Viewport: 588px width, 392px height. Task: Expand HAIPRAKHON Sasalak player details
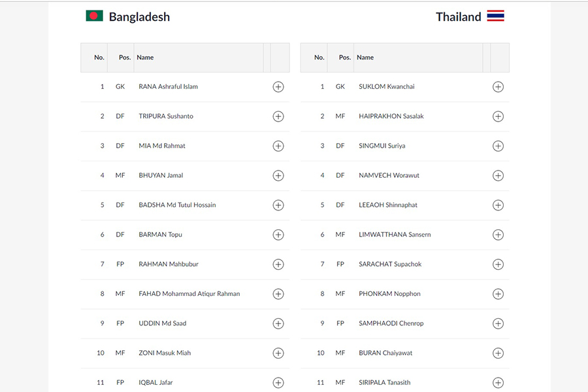pyautogui.click(x=498, y=117)
